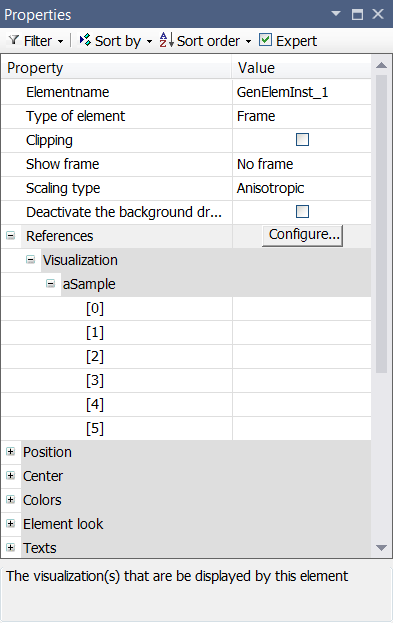
Task: Click the Sort by icon
Action: 85,40
